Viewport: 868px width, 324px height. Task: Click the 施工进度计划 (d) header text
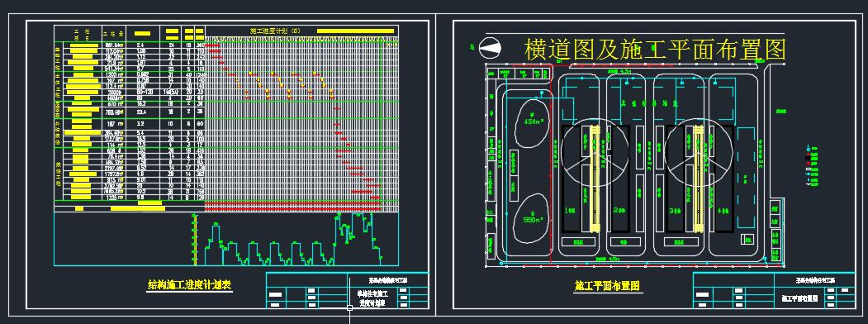coord(274,31)
